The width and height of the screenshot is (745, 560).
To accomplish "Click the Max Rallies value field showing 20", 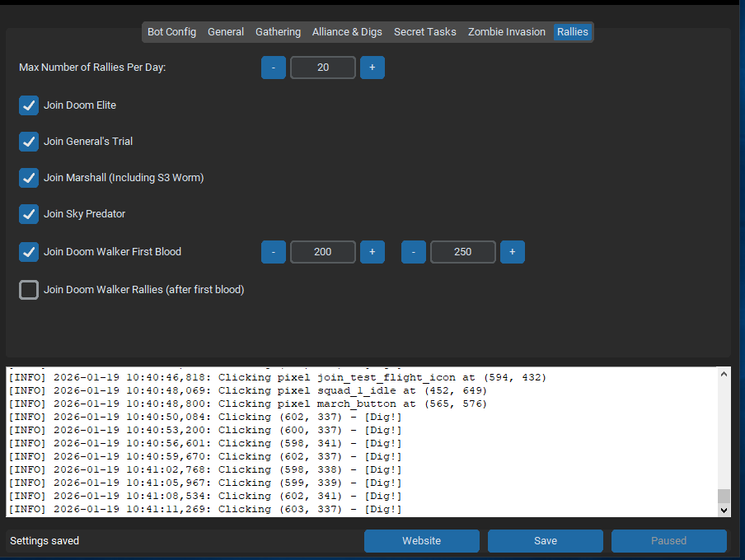I will [323, 68].
